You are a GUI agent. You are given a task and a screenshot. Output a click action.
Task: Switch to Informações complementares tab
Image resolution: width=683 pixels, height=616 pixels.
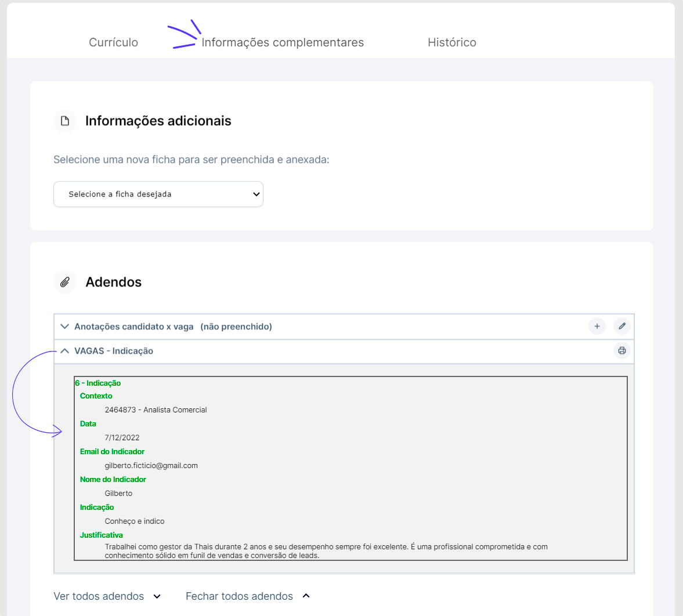click(282, 42)
